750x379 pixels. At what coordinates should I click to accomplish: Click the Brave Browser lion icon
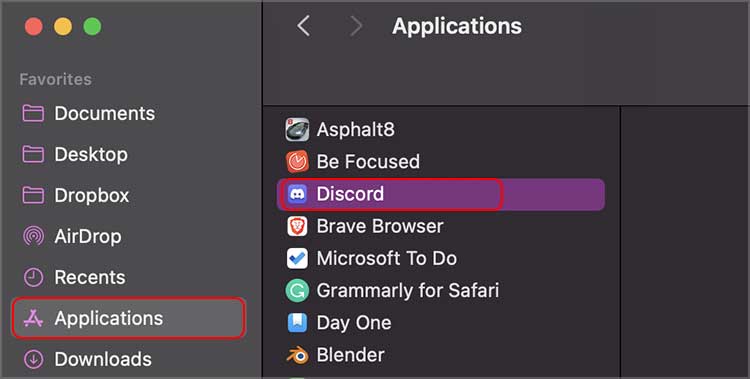tap(297, 226)
